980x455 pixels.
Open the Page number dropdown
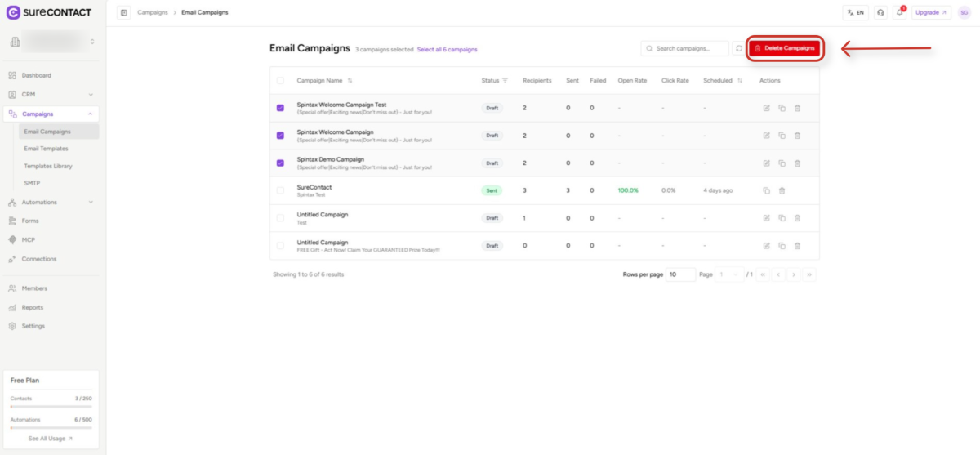coord(728,274)
